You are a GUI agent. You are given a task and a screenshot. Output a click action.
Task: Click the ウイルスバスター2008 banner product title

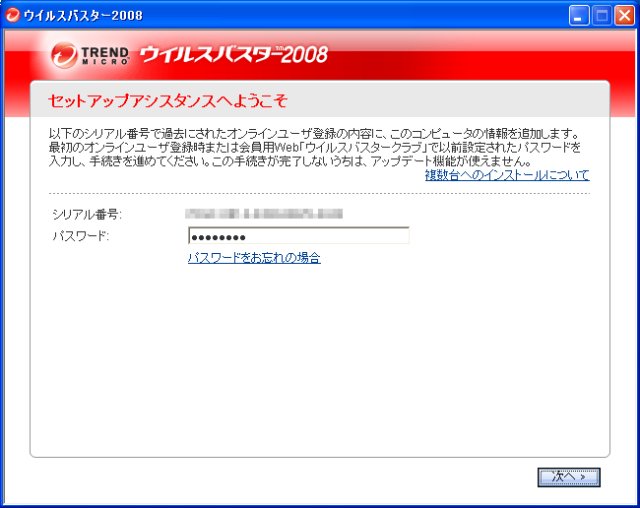[x=233, y=54]
